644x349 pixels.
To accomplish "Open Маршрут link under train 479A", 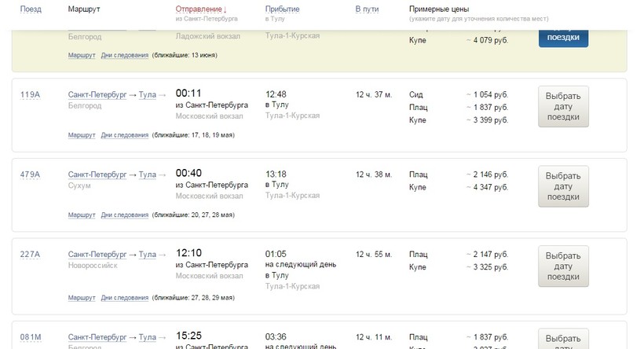I will point(81,215).
